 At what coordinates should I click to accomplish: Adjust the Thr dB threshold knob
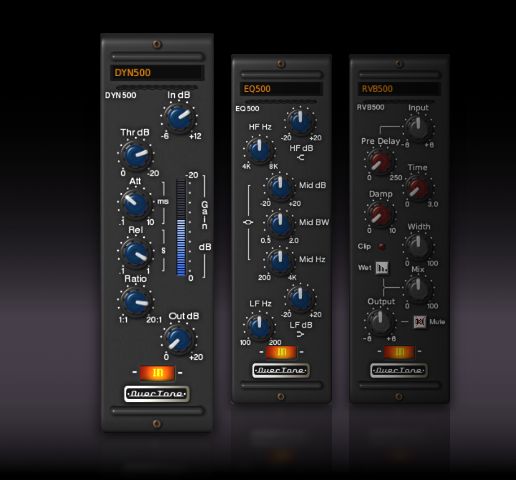pyautogui.click(x=136, y=156)
